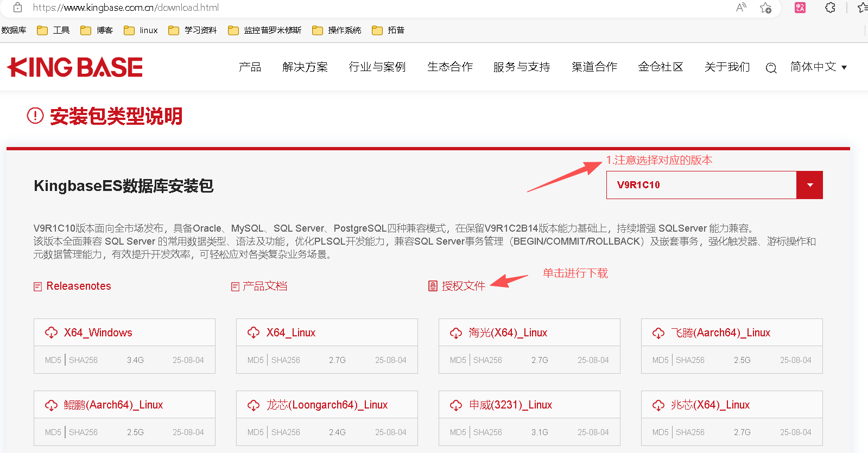Click SHA256 under 鲲鹏(Aarch64)_Linux
The height and width of the screenshot is (453, 868).
point(84,432)
